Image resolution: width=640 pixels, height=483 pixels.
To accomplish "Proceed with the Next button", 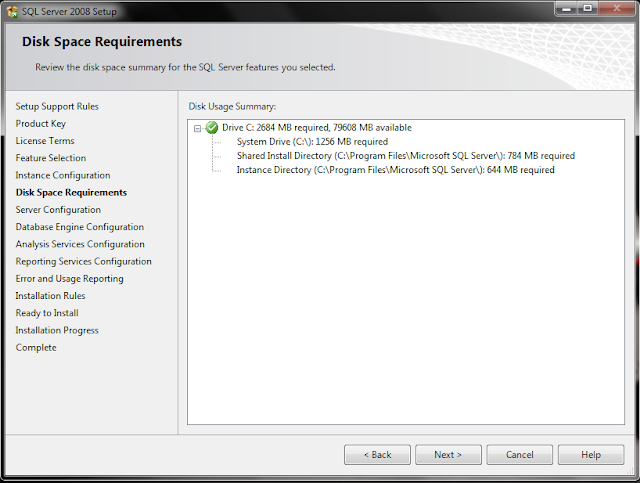I will [448, 454].
